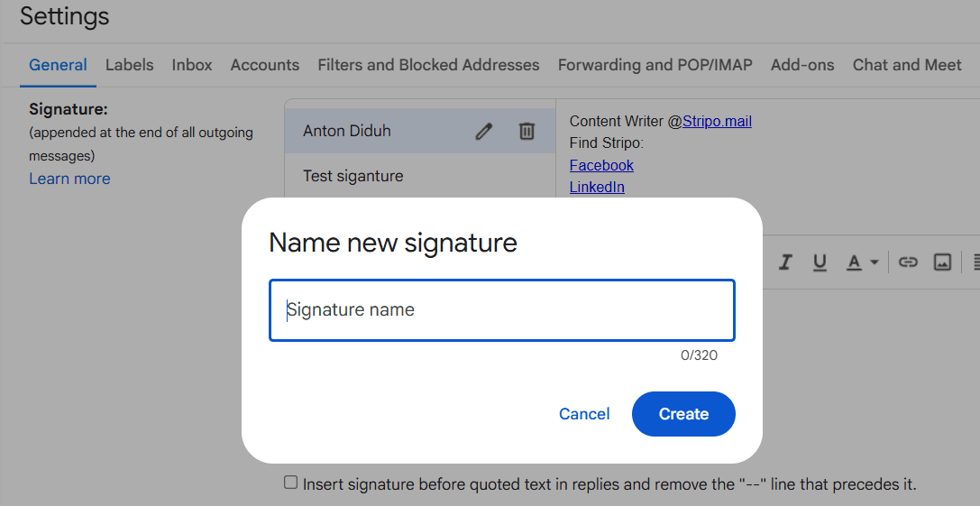
Task: Open the Filters and Blocked Addresses tab
Action: (428, 65)
